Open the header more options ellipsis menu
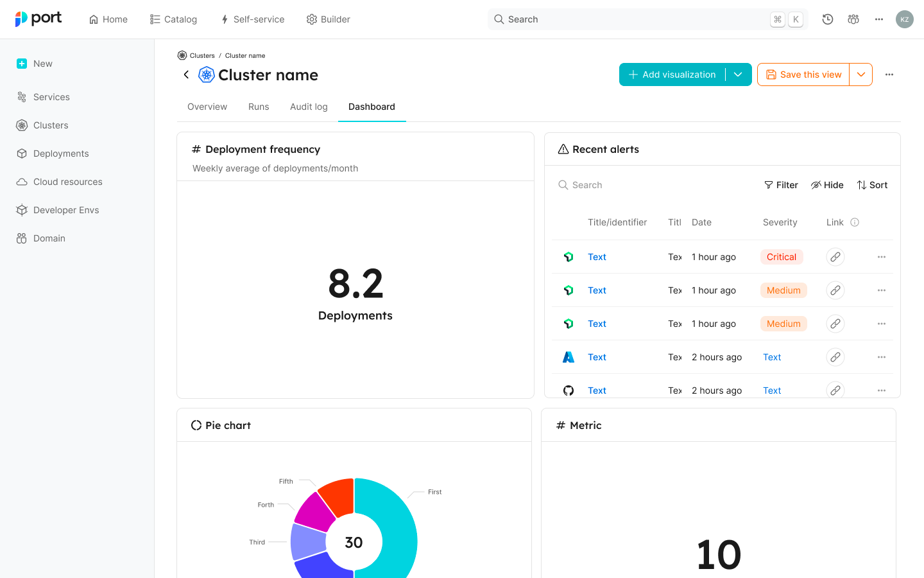This screenshot has height=578, width=924. (879, 19)
